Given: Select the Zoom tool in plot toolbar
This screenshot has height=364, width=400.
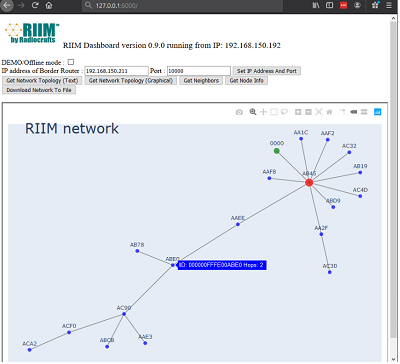Looking at the screenshot, I should pyautogui.click(x=253, y=112).
